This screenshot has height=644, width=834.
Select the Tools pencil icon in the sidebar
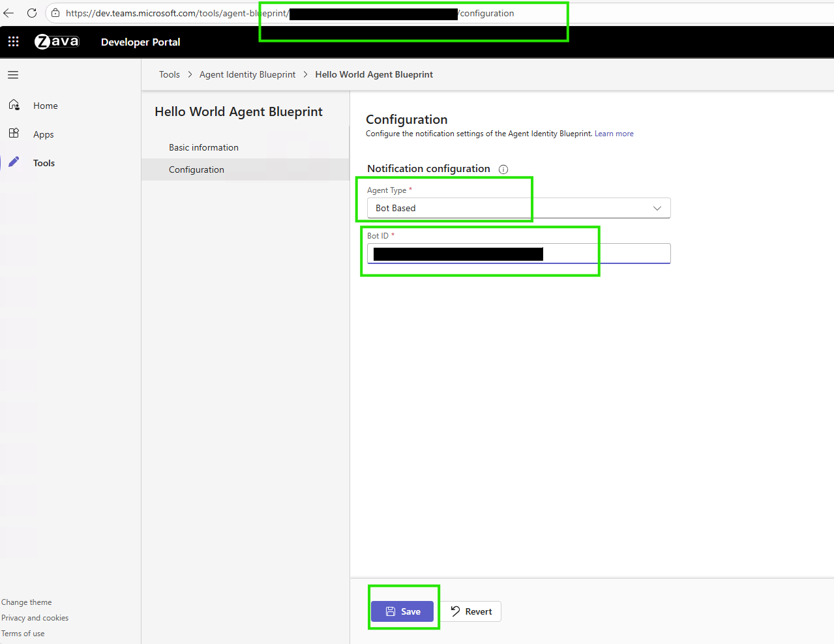14,162
